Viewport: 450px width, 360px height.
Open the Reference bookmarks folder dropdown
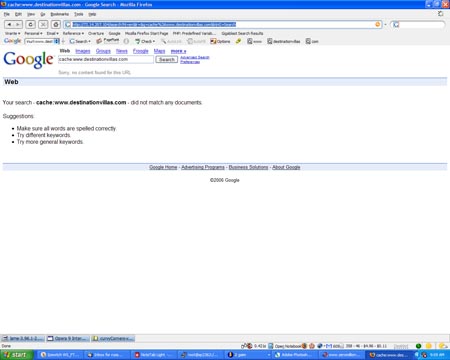coord(73,33)
